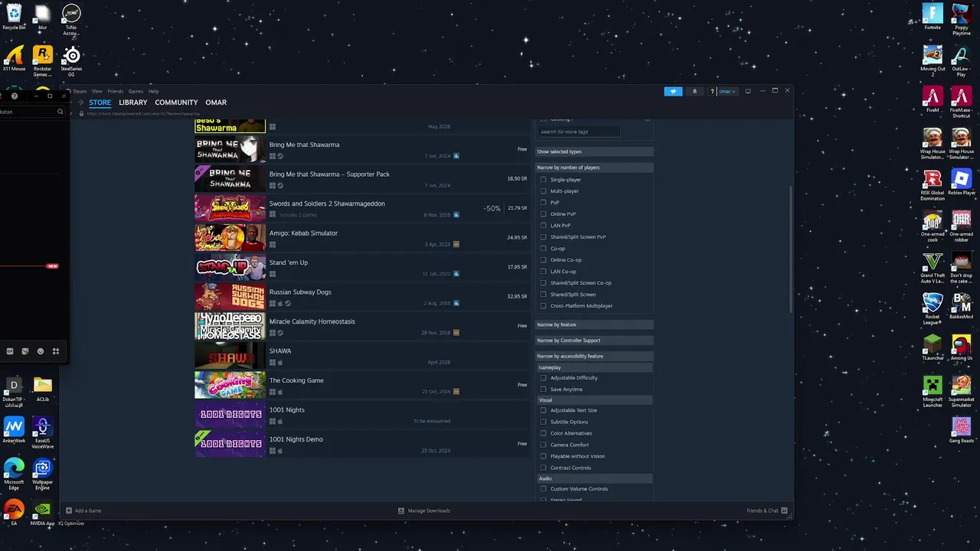This screenshot has height=551, width=980.
Task: Click the Stand 'em Up game thumbnail
Action: (x=230, y=268)
